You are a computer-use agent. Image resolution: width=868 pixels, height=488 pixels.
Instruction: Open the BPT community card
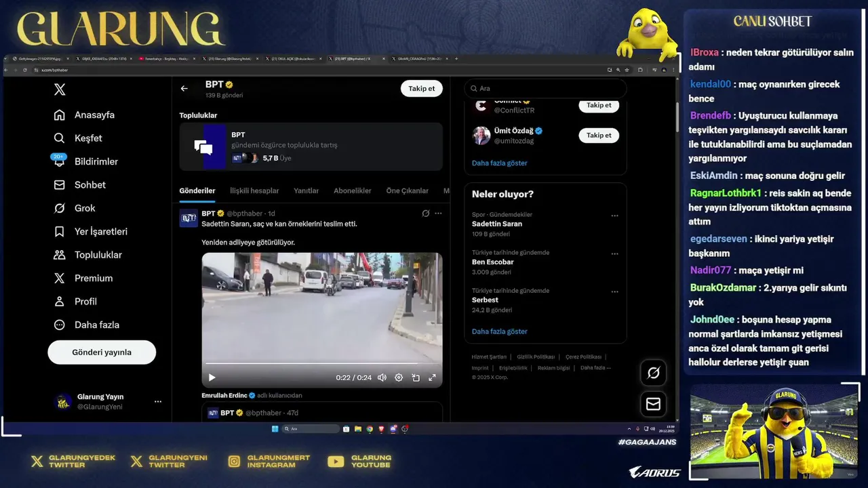[x=311, y=146]
